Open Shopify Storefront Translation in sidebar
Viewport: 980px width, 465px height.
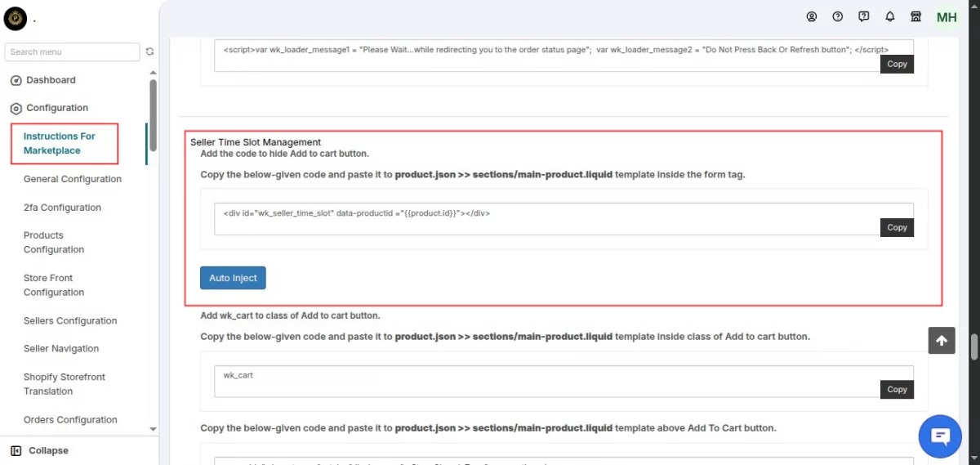(x=65, y=384)
